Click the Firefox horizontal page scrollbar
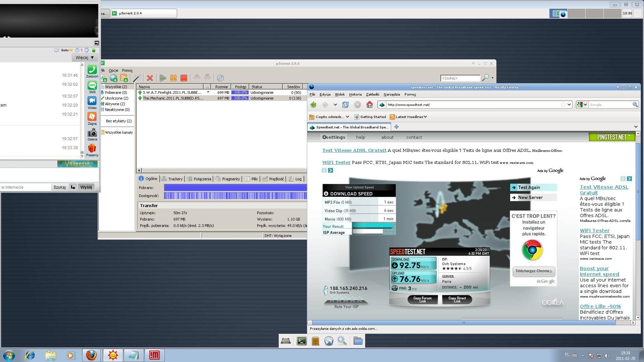644x362 pixels. 463,323
